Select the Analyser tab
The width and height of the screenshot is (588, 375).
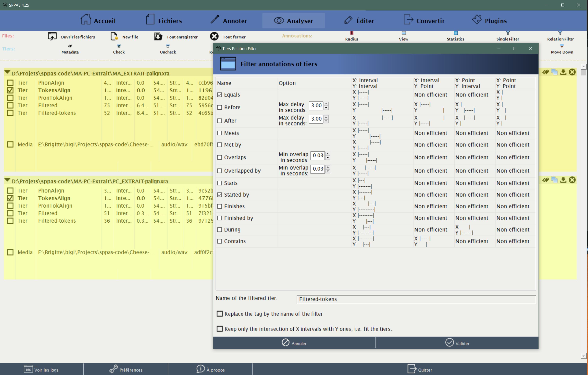[x=294, y=21]
